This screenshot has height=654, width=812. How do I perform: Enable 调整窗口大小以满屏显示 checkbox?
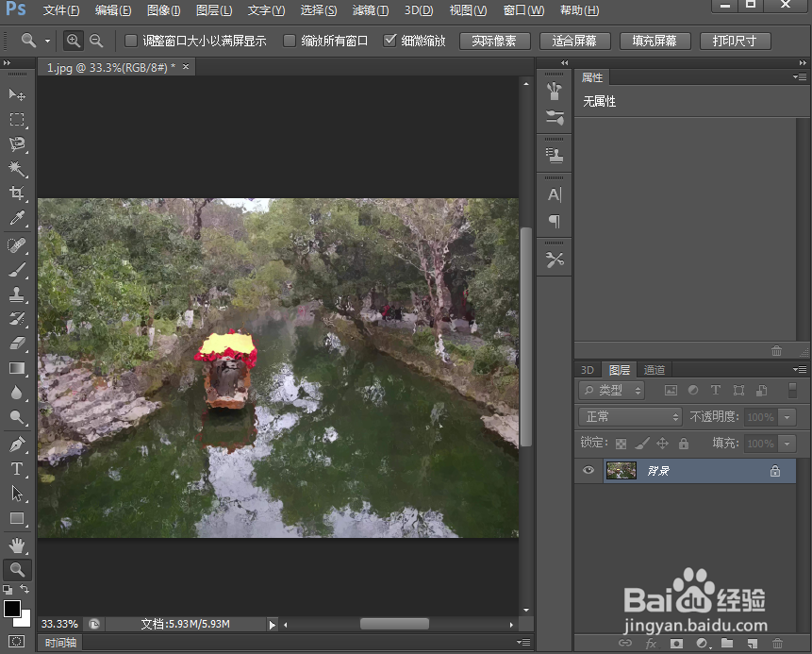click(131, 41)
